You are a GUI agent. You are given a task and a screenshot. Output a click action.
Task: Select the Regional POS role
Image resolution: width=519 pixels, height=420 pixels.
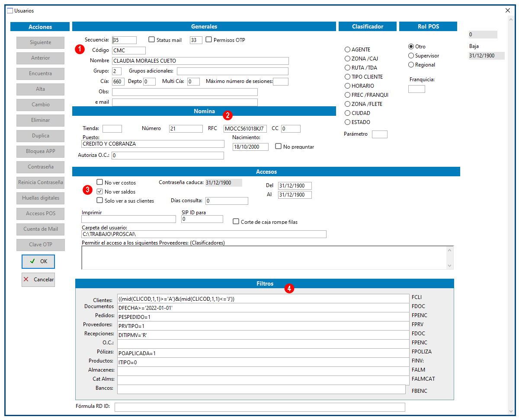(411, 65)
